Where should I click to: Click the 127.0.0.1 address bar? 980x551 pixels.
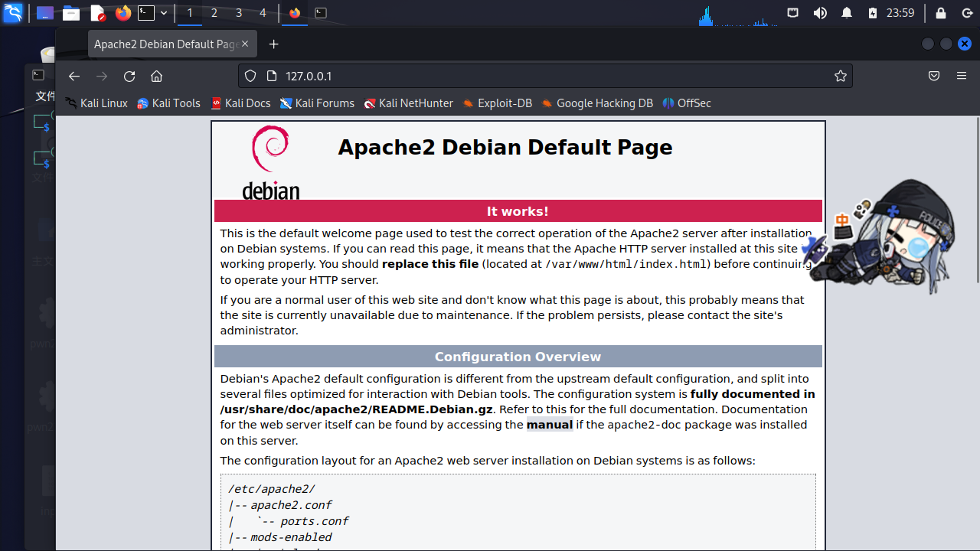[545, 76]
